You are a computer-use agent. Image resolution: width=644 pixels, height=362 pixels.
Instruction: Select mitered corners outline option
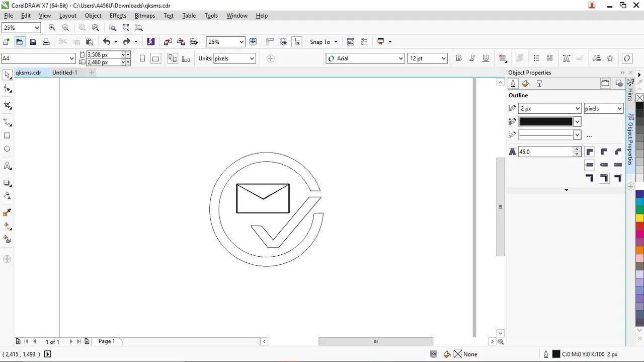click(x=590, y=152)
